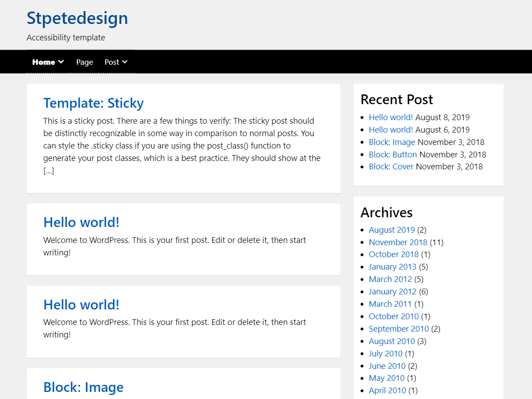Click the count (11) beside November 2018
The width and height of the screenshot is (532, 399).
coord(437,242)
